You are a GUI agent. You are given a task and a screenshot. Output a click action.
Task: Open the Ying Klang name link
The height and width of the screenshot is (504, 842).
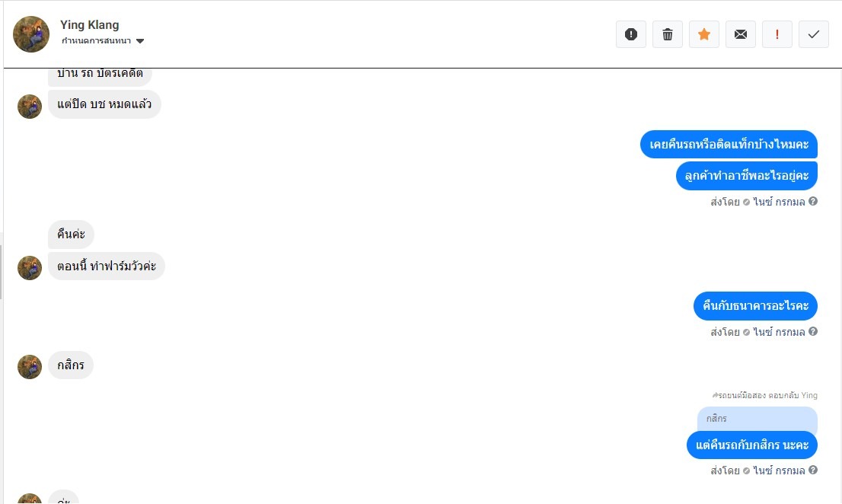pyautogui.click(x=90, y=25)
